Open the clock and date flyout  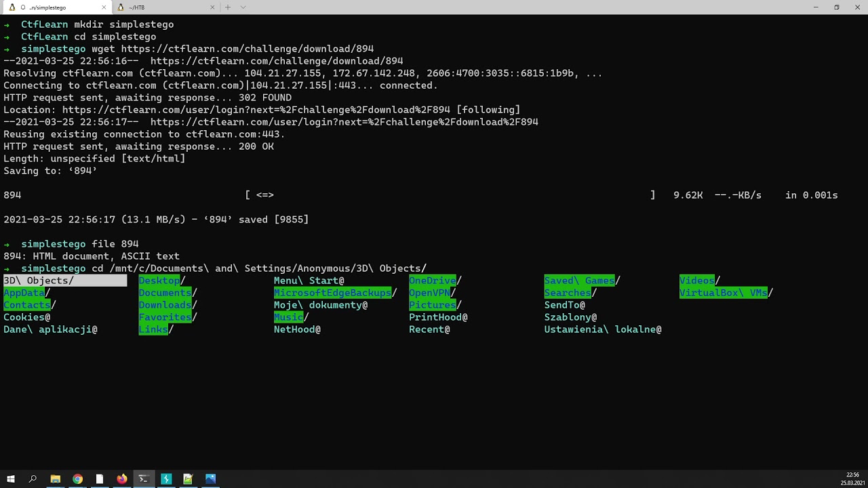click(852, 479)
